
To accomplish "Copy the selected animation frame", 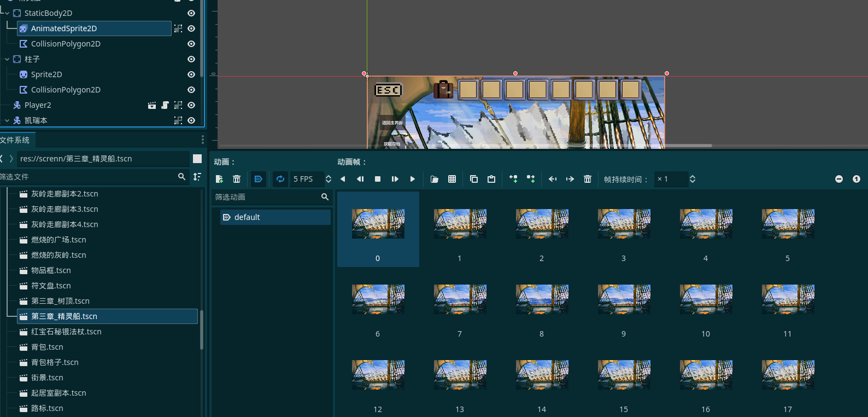I will pyautogui.click(x=474, y=179).
